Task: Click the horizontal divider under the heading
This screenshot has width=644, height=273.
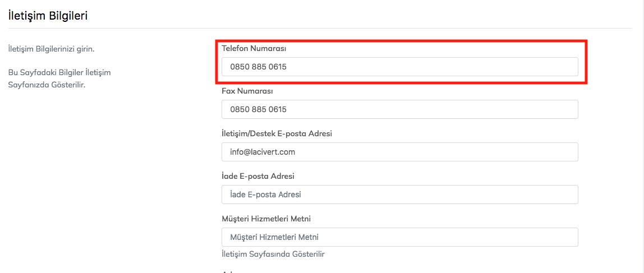Action: [x=320, y=28]
